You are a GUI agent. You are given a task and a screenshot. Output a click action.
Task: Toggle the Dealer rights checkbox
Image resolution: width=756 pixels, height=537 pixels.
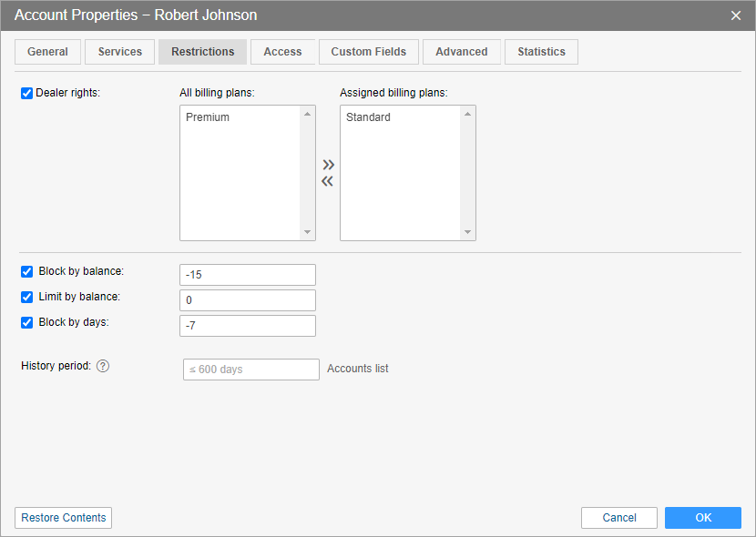click(27, 93)
